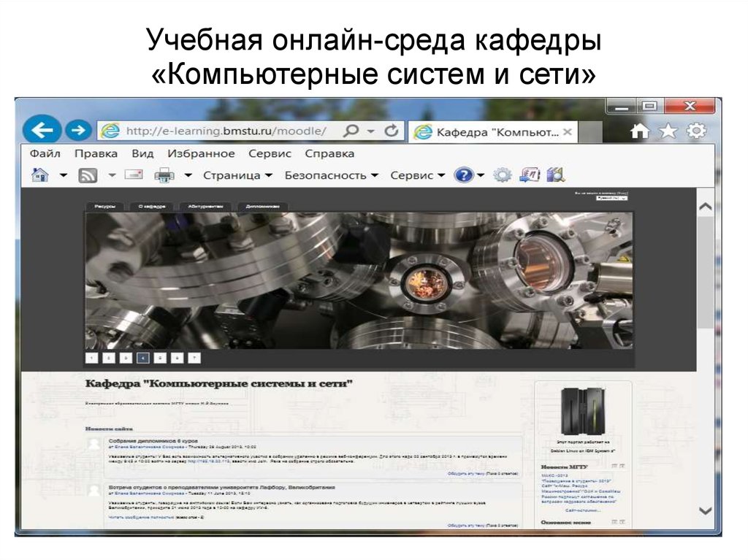Switch to the О кафедре site tab

(153, 207)
